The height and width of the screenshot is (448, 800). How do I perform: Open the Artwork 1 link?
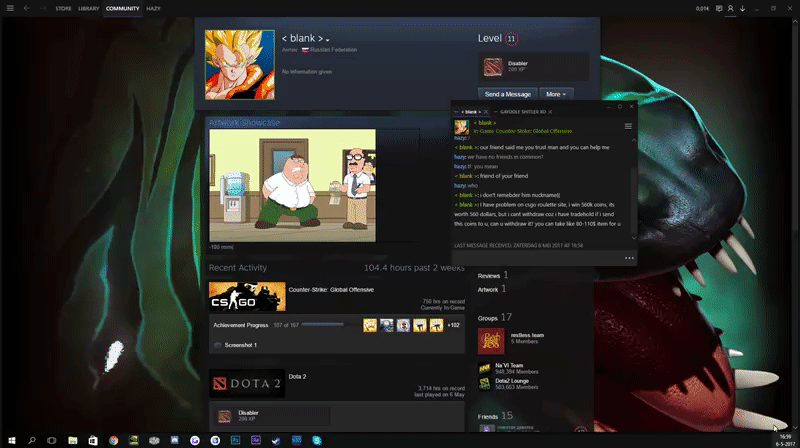tap(492, 289)
